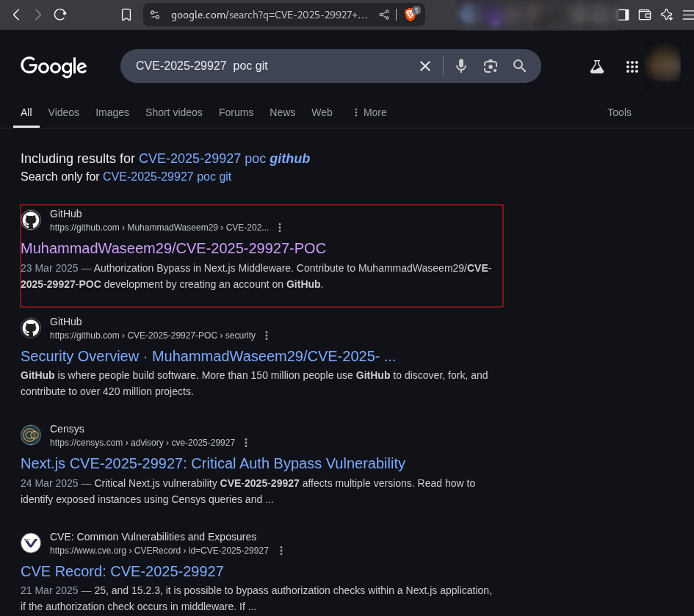Open the Google apps grid icon

pyautogui.click(x=632, y=67)
